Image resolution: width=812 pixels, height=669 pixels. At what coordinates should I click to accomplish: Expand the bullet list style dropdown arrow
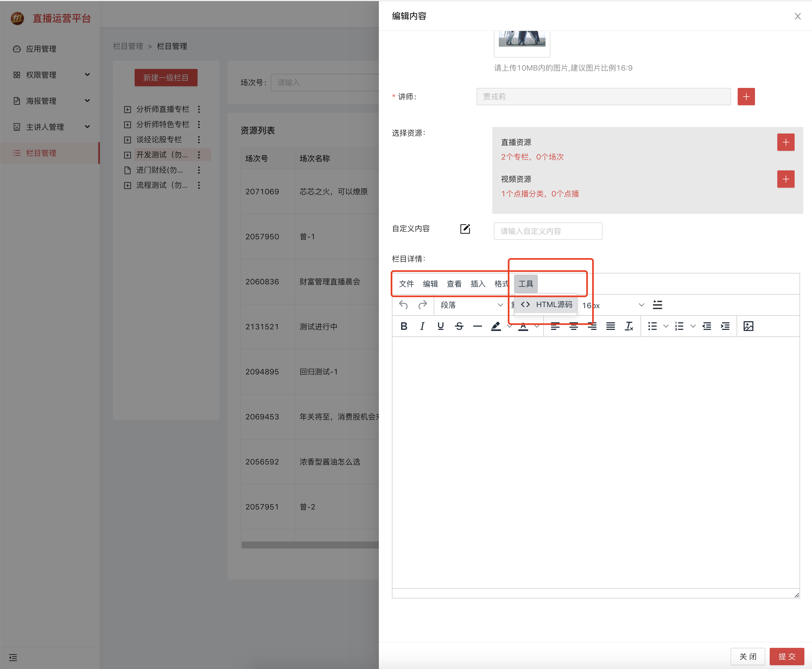(x=666, y=326)
